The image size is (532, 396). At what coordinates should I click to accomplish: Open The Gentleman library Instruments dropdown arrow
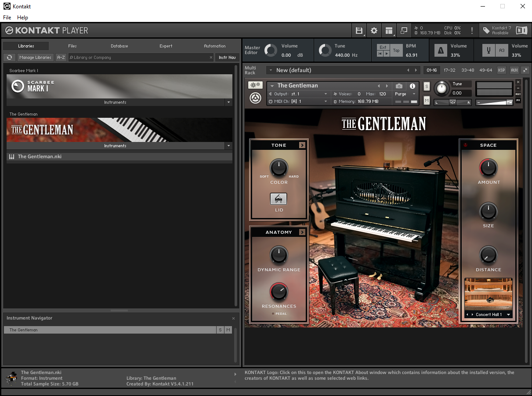tap(228, 146)
